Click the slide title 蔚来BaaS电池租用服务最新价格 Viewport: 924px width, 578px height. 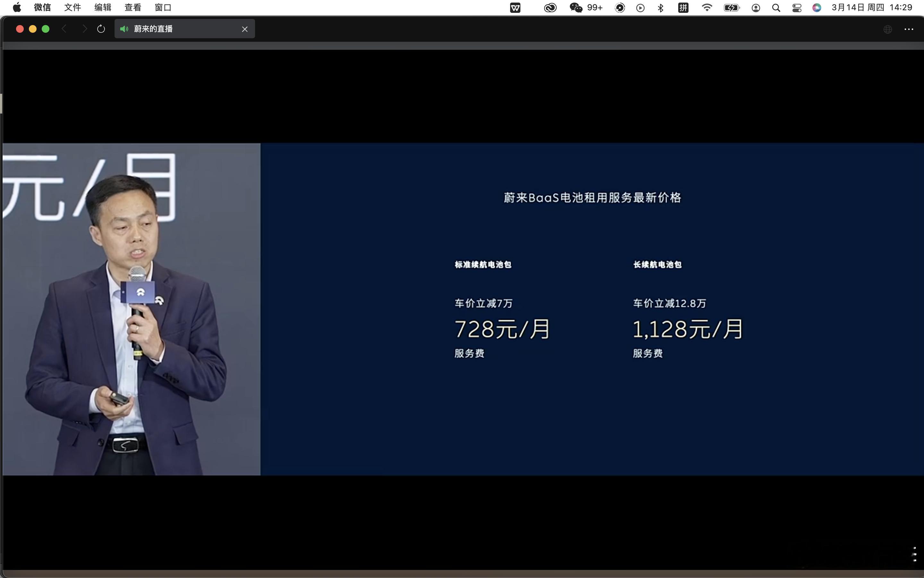pos(592,197)
